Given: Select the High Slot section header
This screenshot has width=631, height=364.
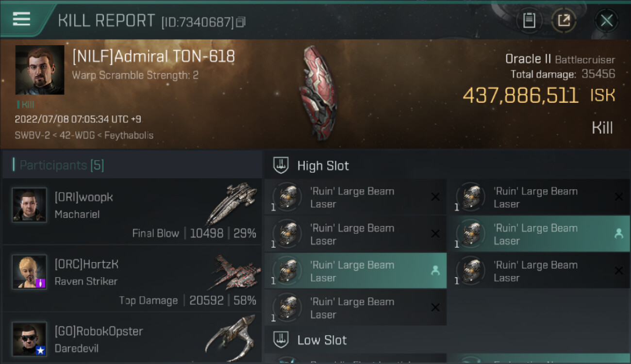Looking at the screenshot, I should pyautogui.click(x=323, y=165).
